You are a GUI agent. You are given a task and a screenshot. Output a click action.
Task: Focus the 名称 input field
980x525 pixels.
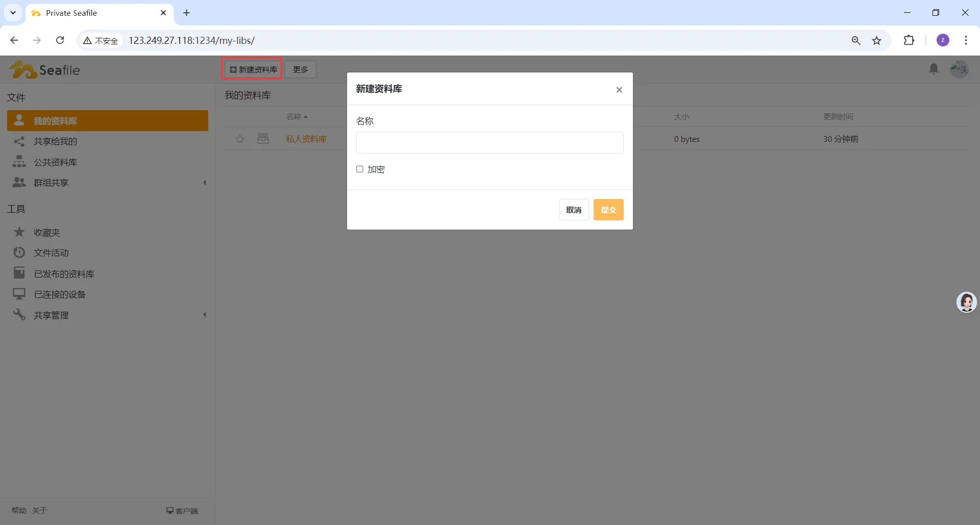(490, 143)
